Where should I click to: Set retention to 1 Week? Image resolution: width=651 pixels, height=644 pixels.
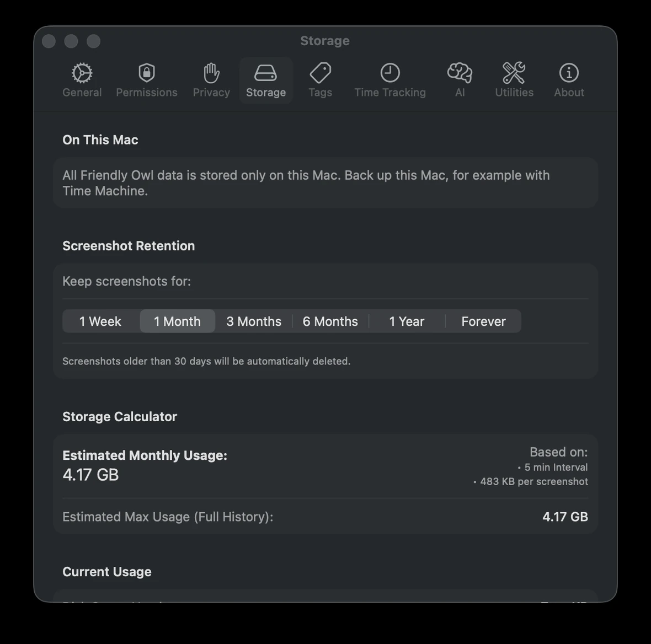(100, 321)
